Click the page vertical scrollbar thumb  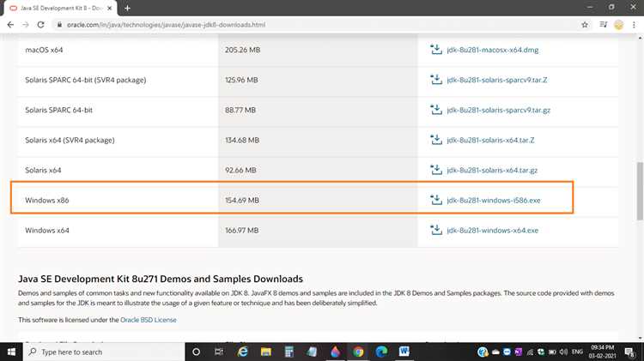pos(640,191)
